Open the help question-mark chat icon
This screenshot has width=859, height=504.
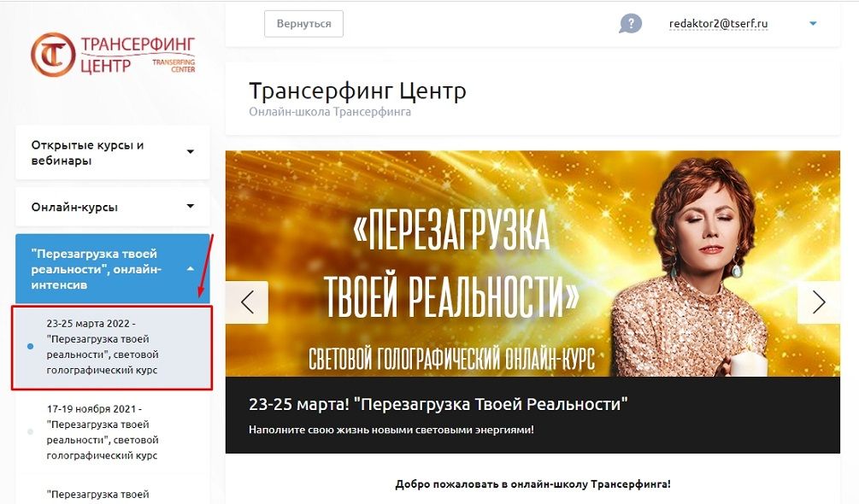click(631, 24)
